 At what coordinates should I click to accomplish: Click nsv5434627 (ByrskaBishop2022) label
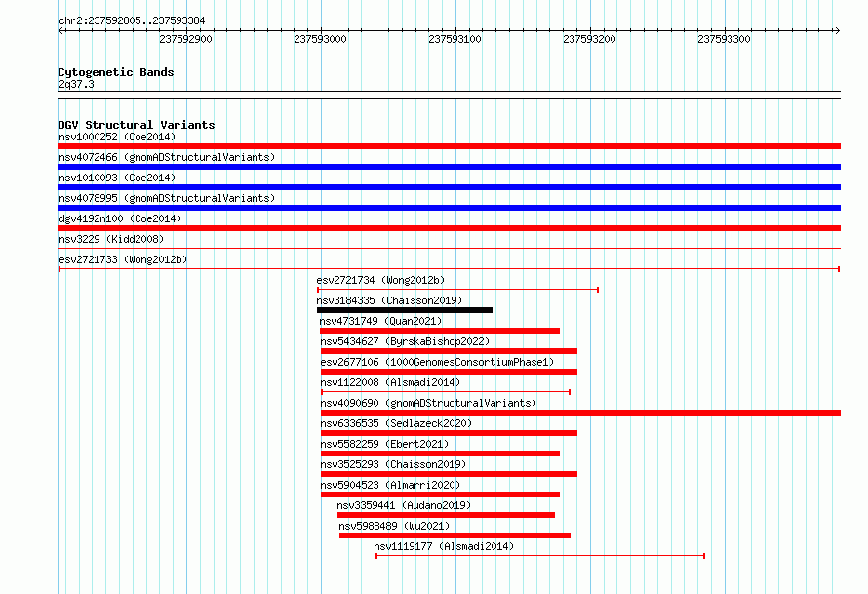point(405,341)
